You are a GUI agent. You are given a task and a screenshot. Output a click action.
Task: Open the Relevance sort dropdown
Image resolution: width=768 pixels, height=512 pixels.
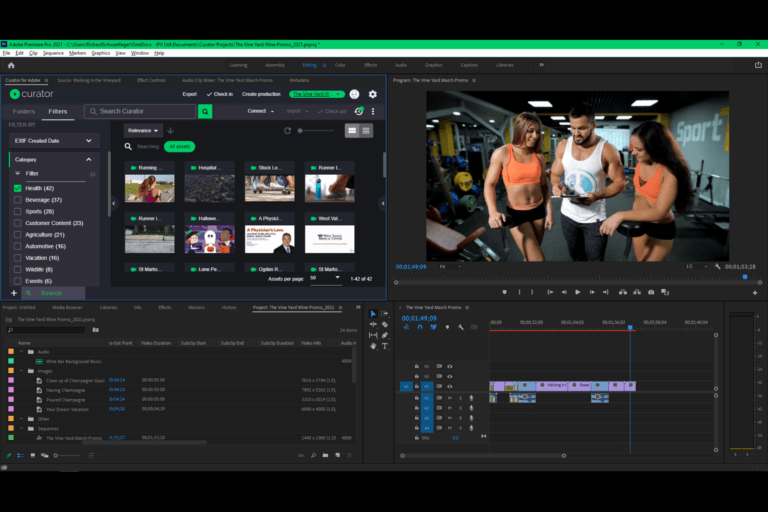(x=143, y=131)
